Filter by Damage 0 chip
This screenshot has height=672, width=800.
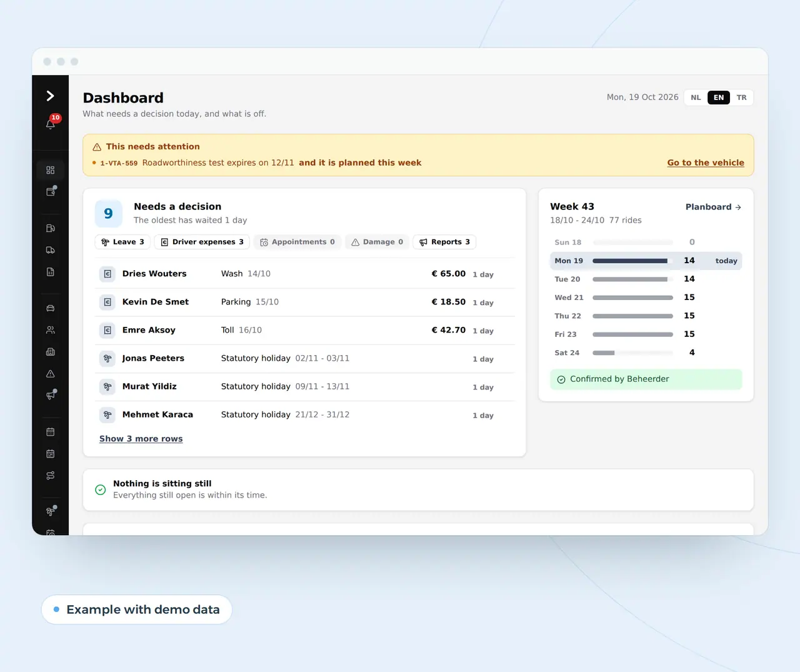(377, 242)
